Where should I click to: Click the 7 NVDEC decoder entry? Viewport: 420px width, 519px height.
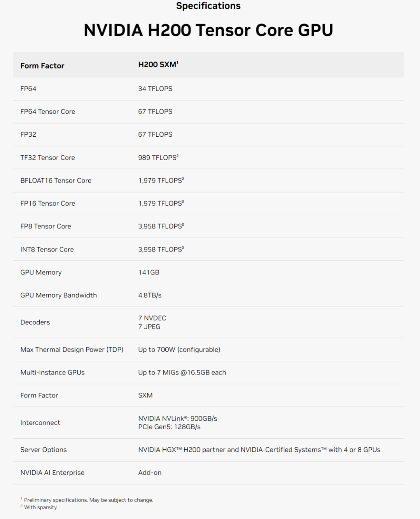(152, 318)
